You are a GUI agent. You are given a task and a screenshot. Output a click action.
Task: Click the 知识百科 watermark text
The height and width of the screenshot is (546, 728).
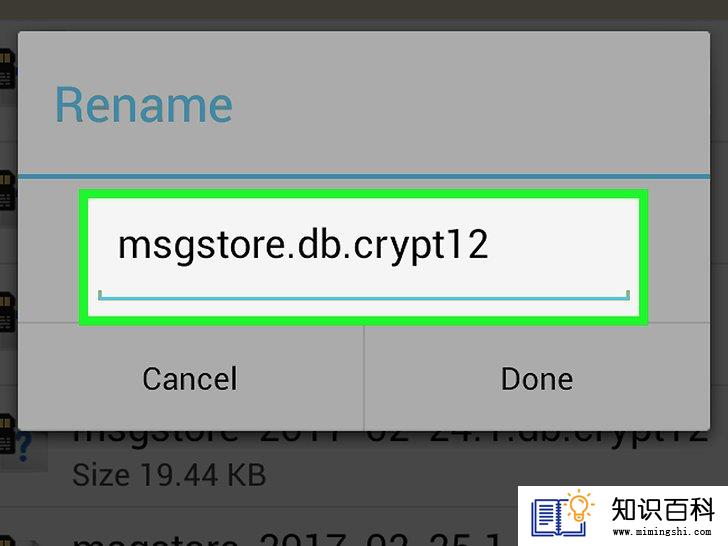[663, 509]
